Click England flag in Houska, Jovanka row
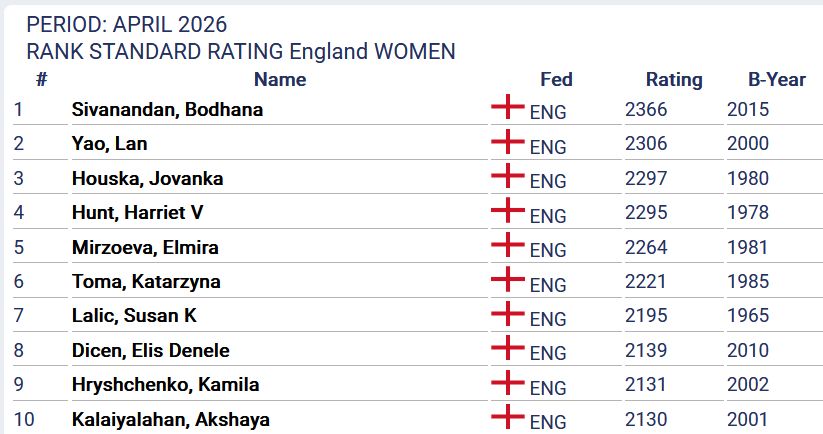The image size is (823, 434). (508, 176)
